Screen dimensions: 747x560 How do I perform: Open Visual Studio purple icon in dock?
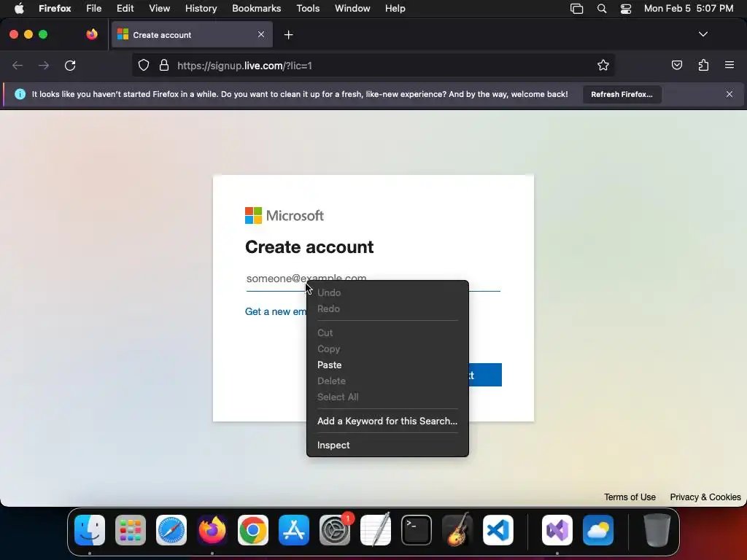tap(557, 530)
